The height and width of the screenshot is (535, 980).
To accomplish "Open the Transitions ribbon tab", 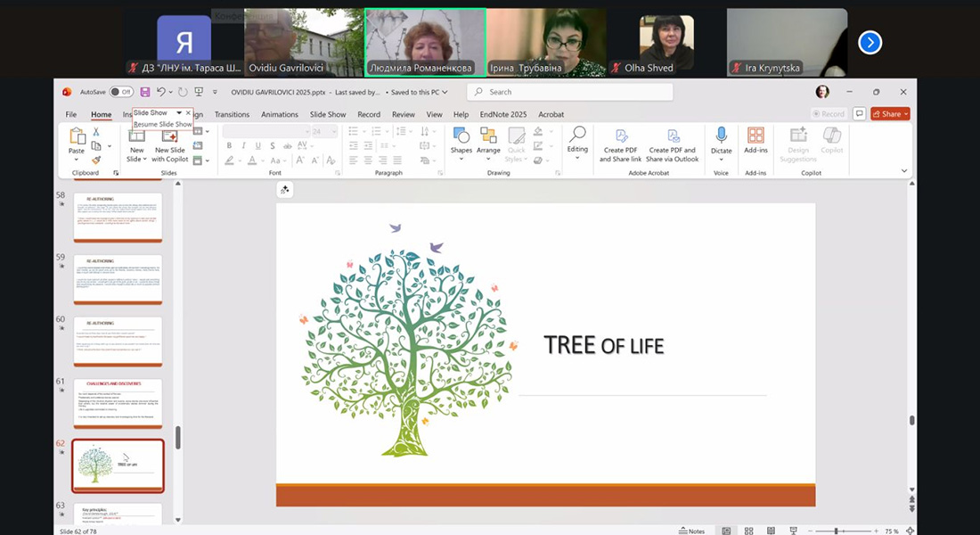I will click(232, 115).
